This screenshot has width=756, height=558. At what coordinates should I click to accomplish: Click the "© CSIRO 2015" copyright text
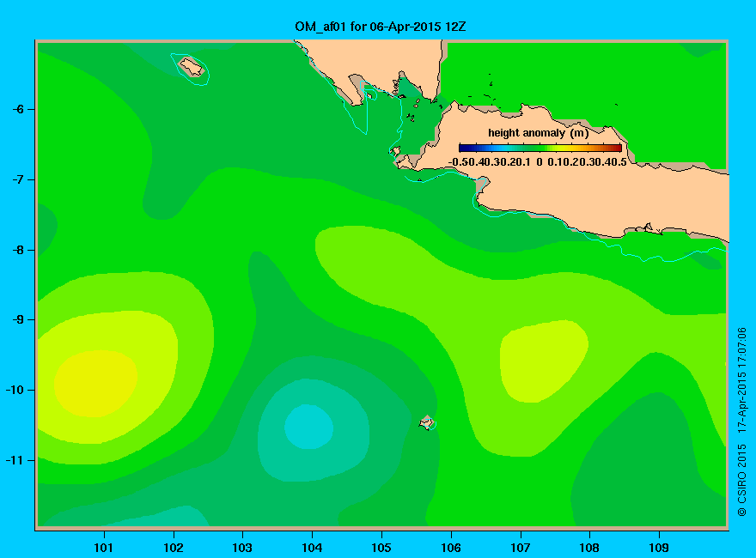(x=742, y=481)
